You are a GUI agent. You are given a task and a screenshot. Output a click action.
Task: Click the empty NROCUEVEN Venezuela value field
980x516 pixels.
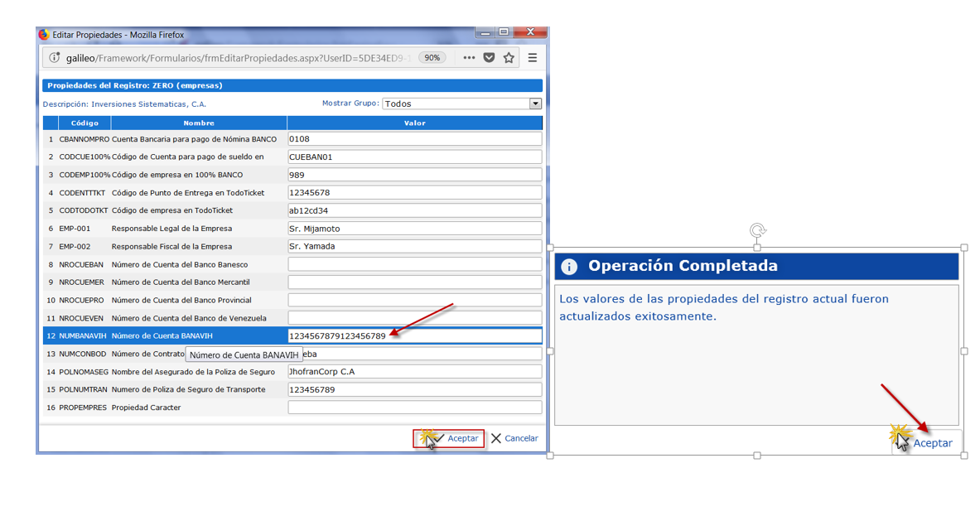tap(414, 318)
